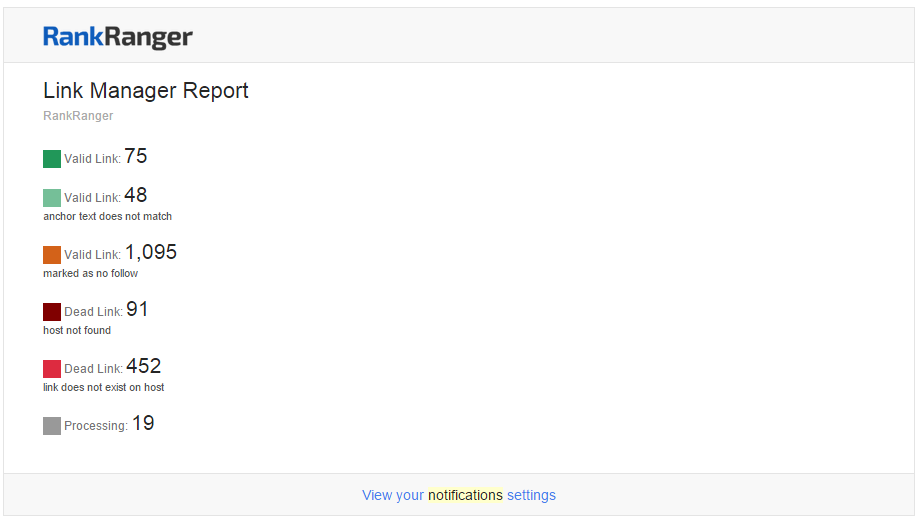Click the 'host not found' note

77,330
